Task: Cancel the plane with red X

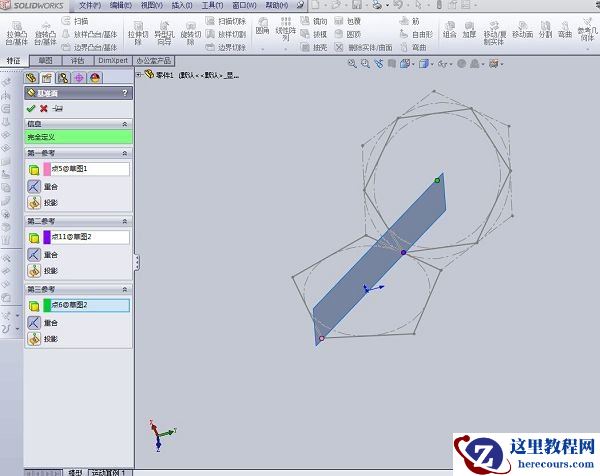Action: click(x=44, y=108)
